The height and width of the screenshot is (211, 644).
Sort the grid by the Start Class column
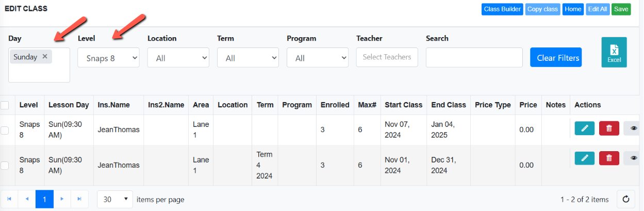tap(404, 105)
